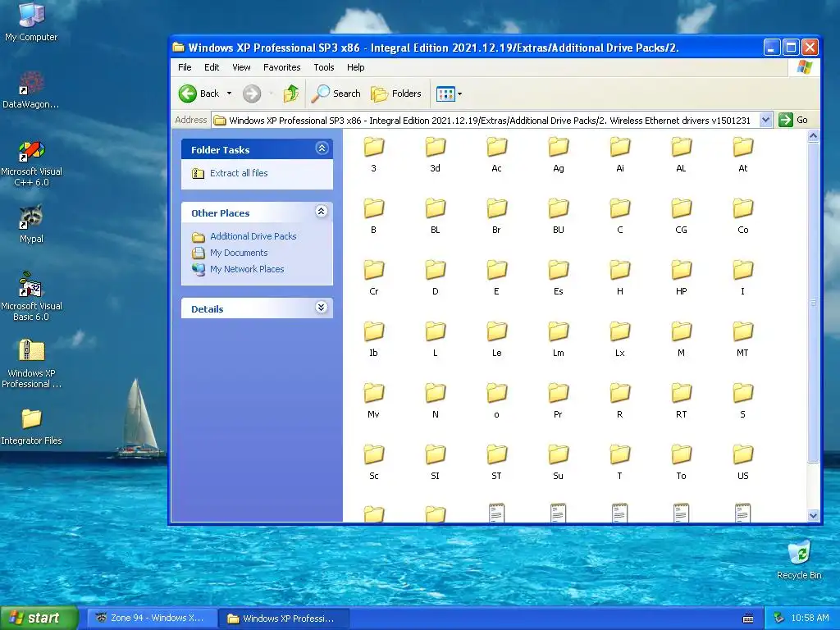840x630 pixels.
Task: Select the AL folder
Action: pyautogui.click(x=681, y=154)
